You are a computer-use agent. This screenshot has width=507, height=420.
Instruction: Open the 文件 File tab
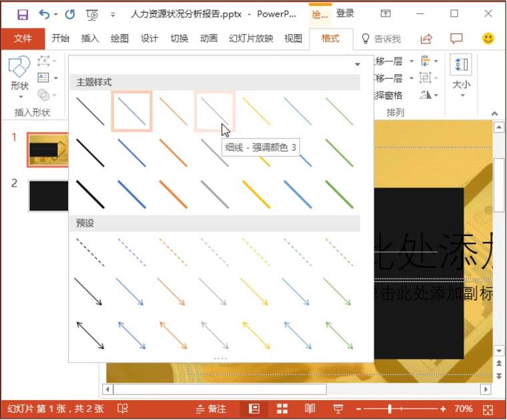pos(23,39)
